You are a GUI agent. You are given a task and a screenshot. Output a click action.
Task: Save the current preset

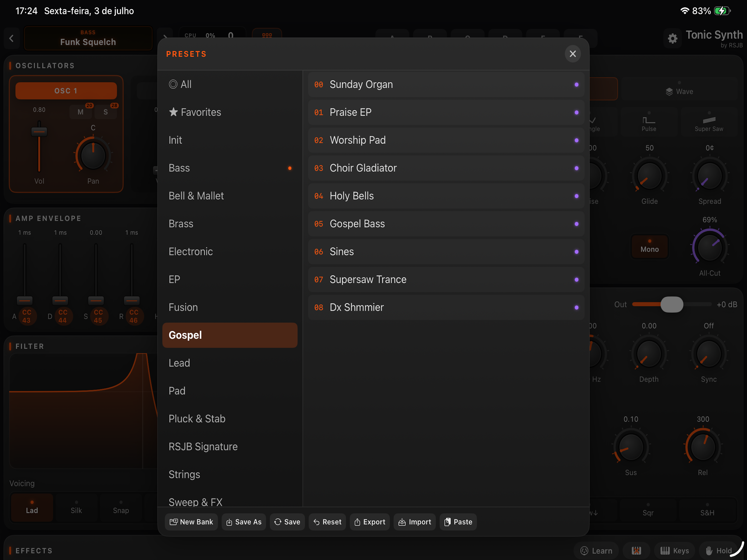287,522
